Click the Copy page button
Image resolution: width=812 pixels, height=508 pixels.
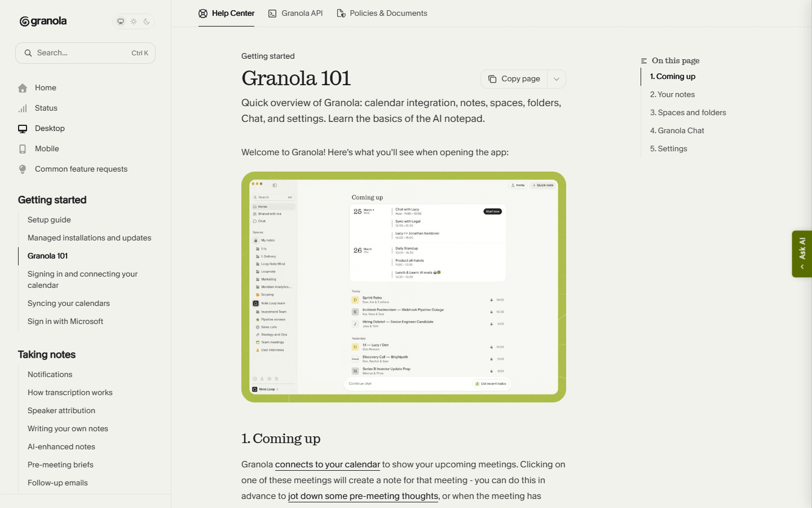pos(514,79)
